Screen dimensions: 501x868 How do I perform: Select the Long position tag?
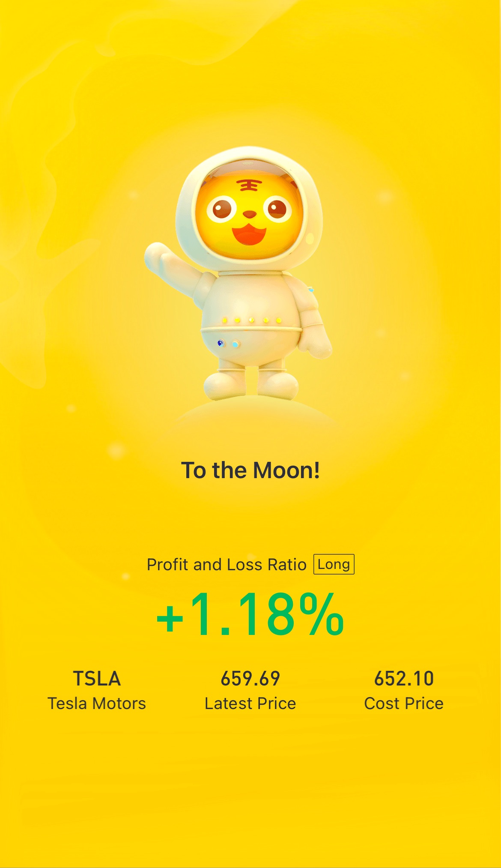[334, 564]
